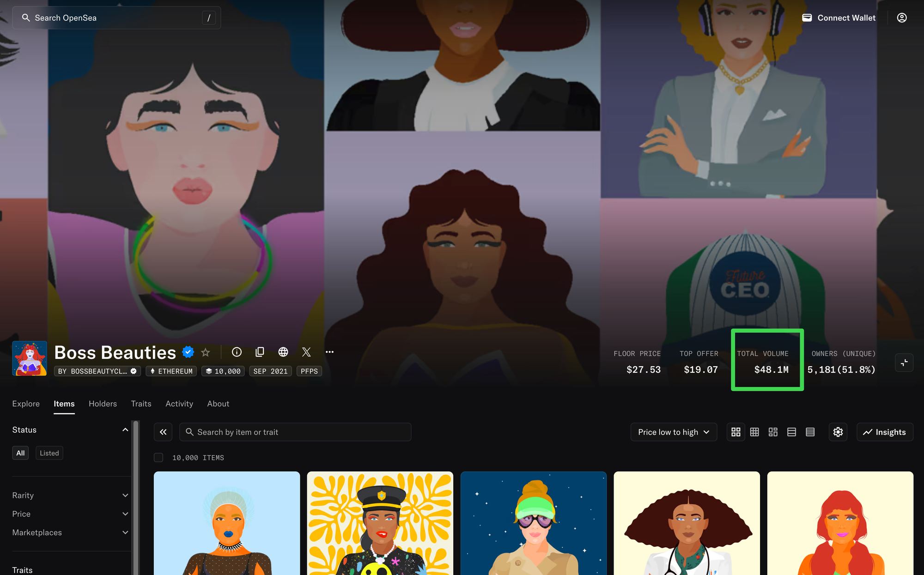Click the 10,000 ITEMS count label

(x=198, y=458)
